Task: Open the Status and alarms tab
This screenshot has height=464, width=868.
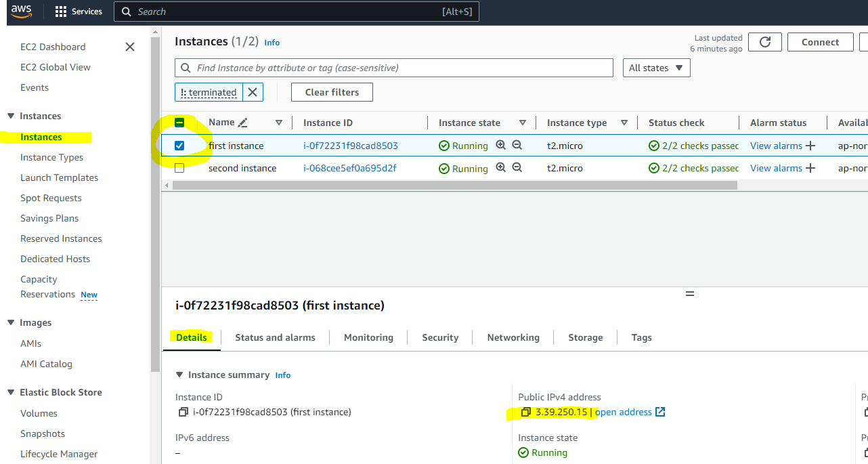Action: click(x=275, y=337)
